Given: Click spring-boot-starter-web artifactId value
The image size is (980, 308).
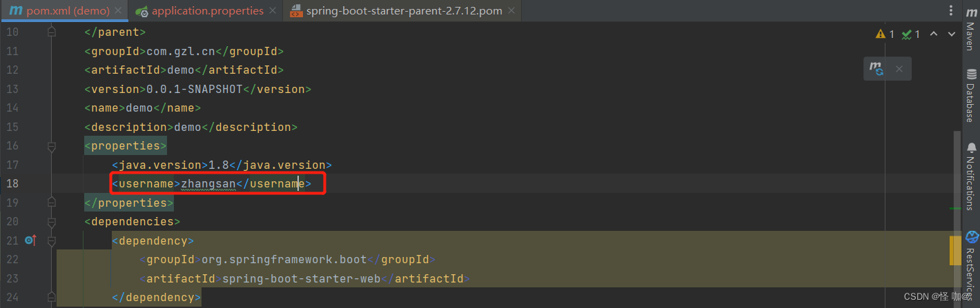Looking at the screenshot, I should pos(302,278).
